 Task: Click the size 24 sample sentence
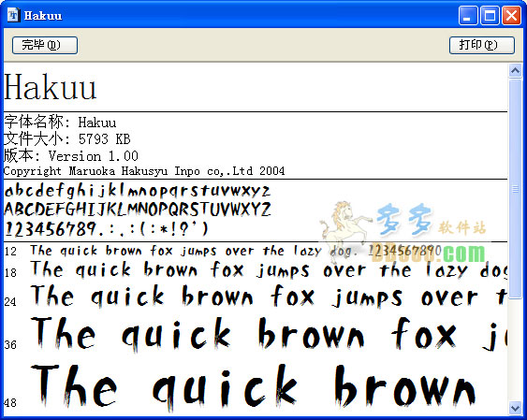point(269,297)
